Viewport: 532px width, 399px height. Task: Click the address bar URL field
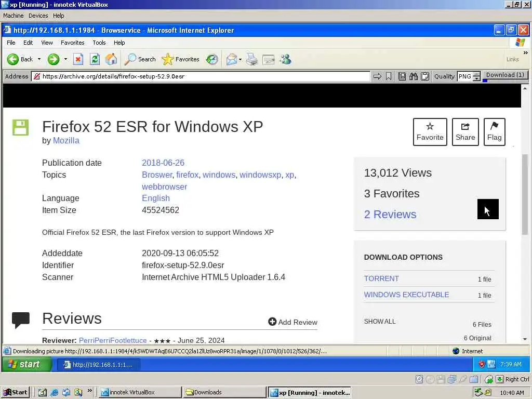click(x=201, y=76)
